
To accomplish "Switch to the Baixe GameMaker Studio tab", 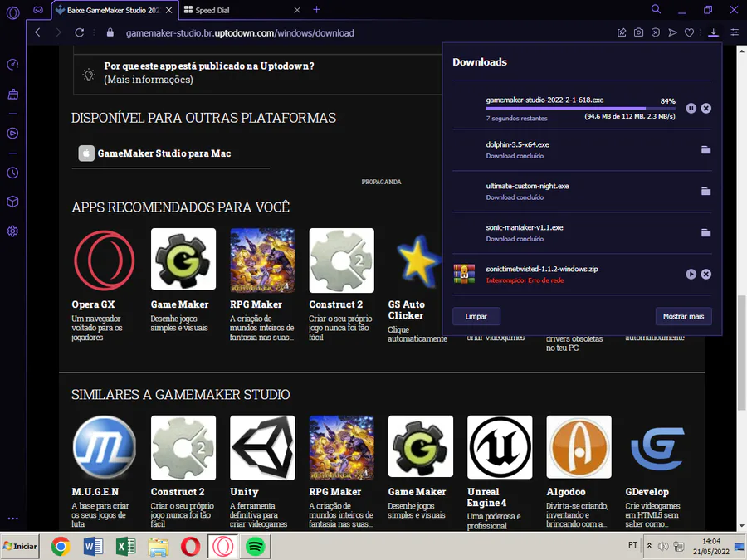I will (x=113, y=10).
